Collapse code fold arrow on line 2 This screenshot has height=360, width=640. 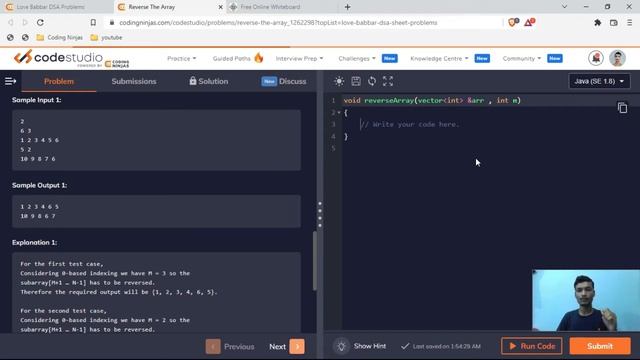[x=339, y=112]
